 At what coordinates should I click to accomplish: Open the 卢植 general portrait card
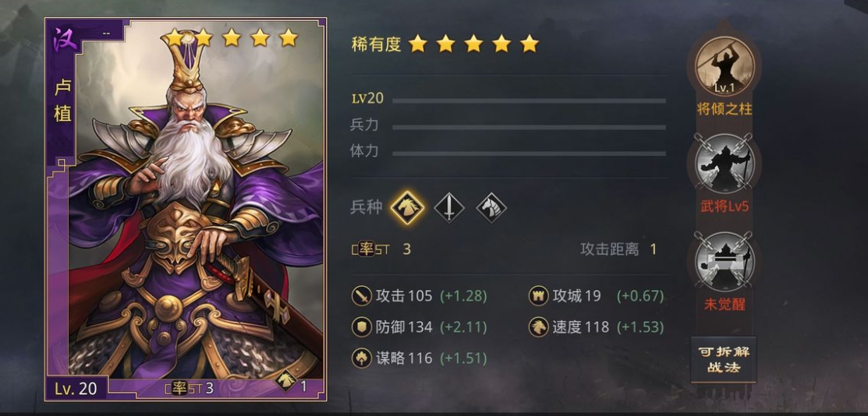[186, 209]
